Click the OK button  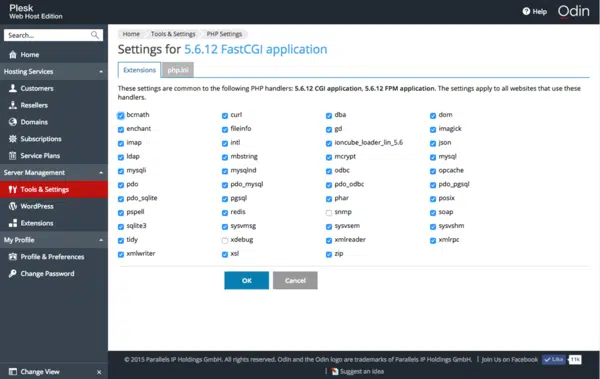point(246,281)
